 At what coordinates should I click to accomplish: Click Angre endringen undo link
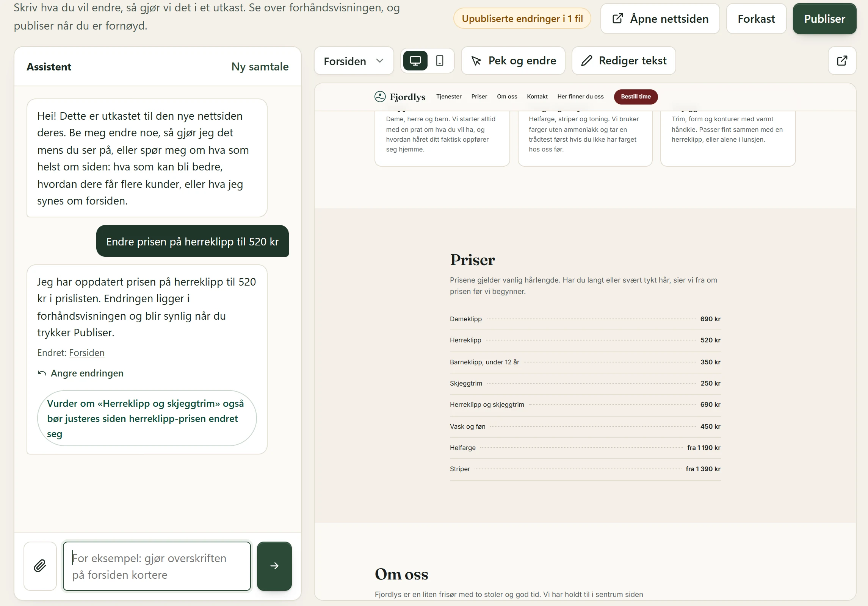[x=80, y=373]
